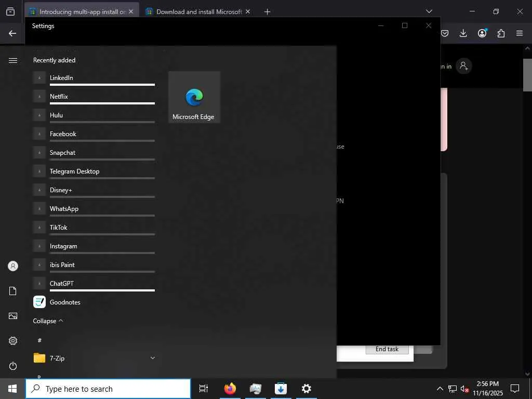Viewport: 532px width, 399px height.
Task: Close the Download and install Microsoft tab
Action: point(248,11)
